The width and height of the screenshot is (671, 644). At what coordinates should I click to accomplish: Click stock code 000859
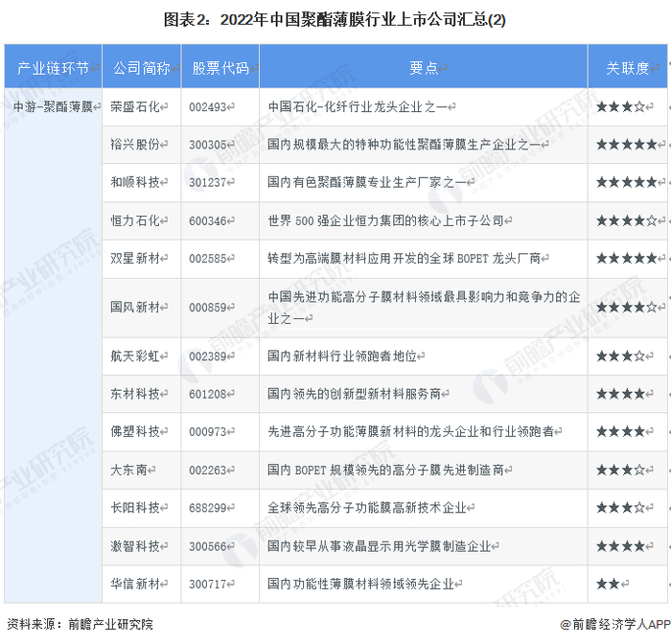208,308
